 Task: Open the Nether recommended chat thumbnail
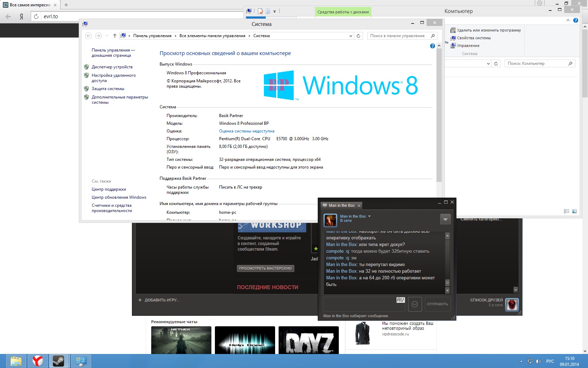point(181,340)
